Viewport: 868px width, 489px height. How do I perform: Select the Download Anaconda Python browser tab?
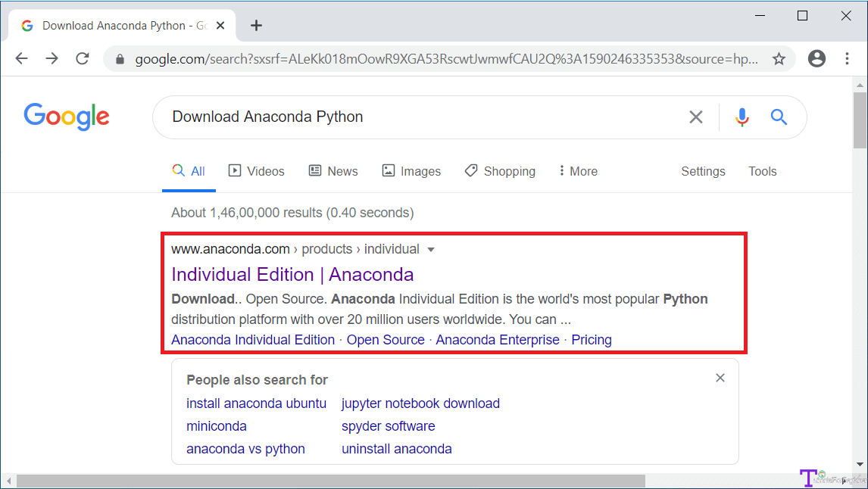pos(123,26)
